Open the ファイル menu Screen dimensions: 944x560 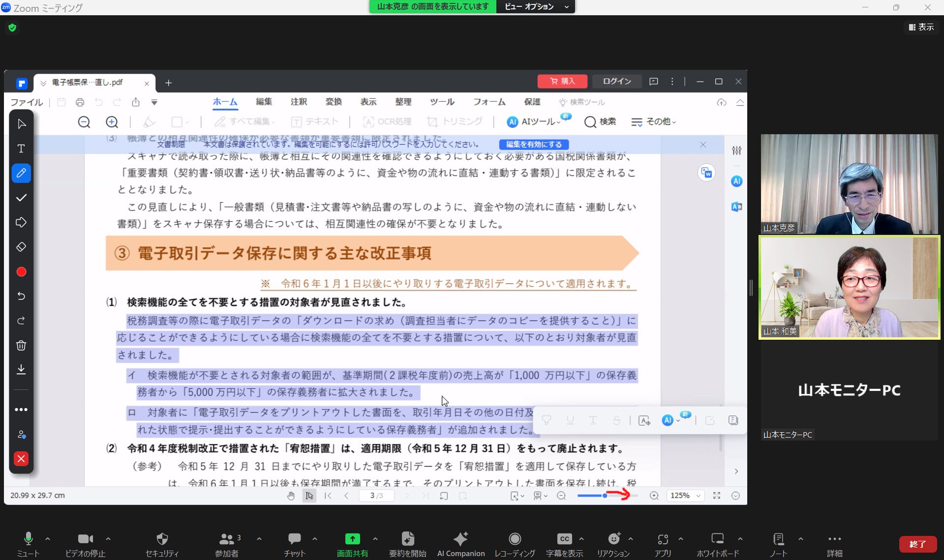(x=27, y=102)
